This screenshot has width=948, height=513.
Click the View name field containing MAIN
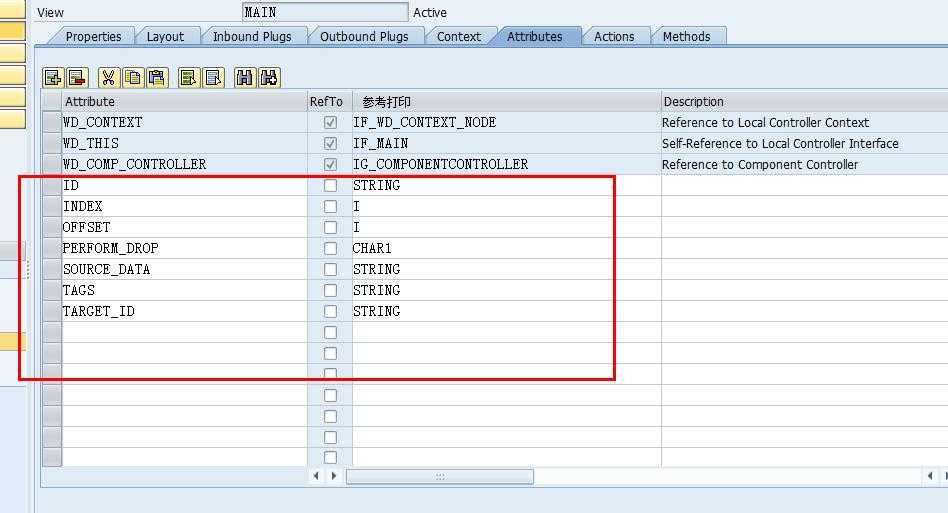[x=325, y=12]
